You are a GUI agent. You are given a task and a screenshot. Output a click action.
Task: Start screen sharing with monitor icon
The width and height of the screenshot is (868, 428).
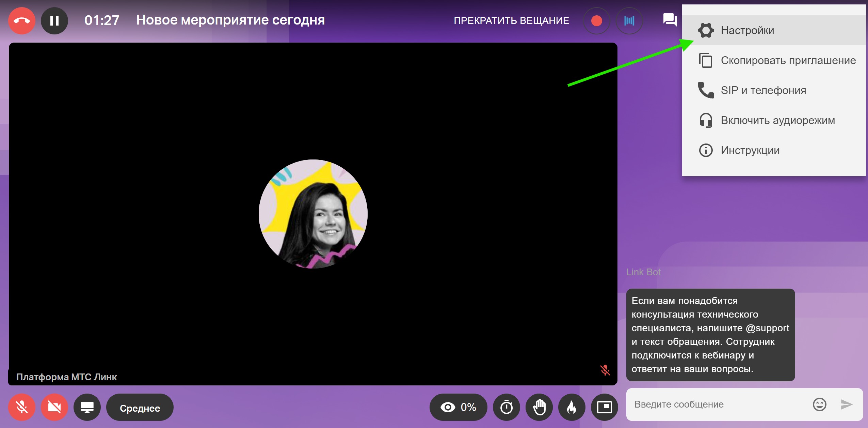(x=87, y=407)
